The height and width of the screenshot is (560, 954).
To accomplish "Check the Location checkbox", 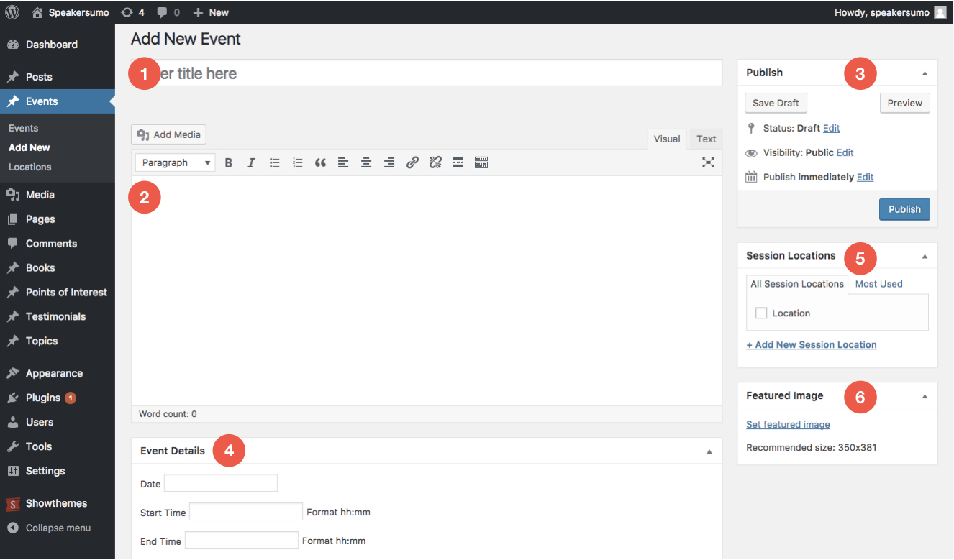I will pos(761,313).
